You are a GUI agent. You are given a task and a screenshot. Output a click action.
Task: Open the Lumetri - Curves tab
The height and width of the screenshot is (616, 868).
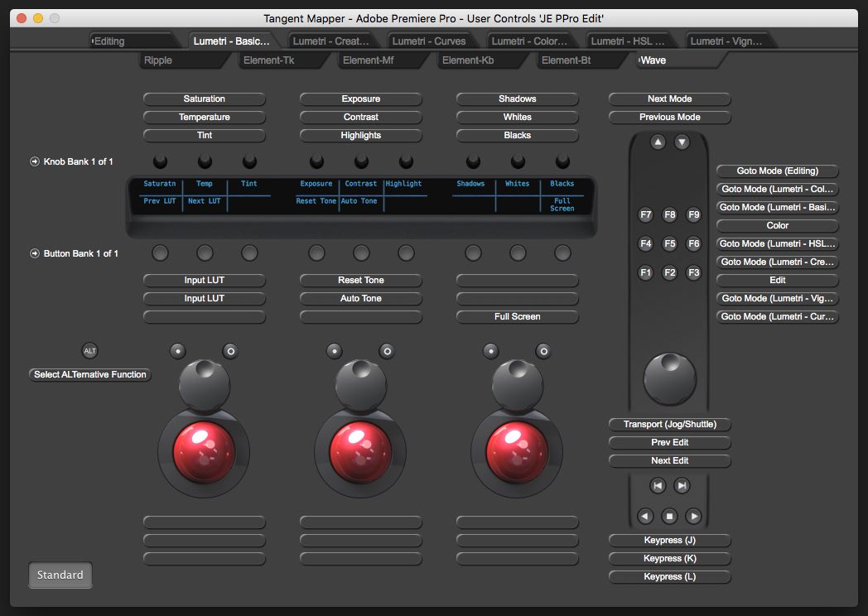point(428,41)
